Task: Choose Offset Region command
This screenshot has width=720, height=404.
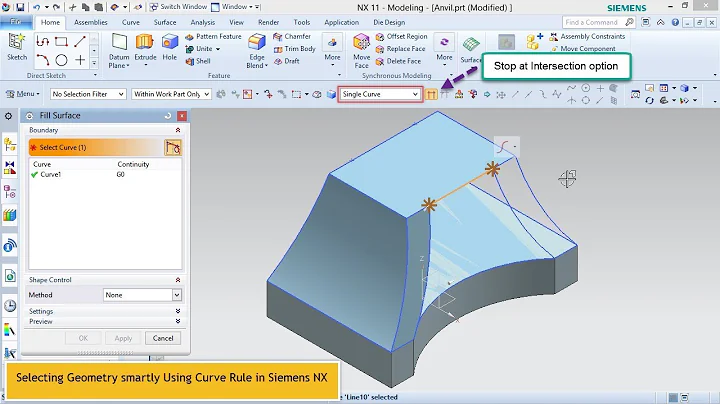Action: pos(401,36)
